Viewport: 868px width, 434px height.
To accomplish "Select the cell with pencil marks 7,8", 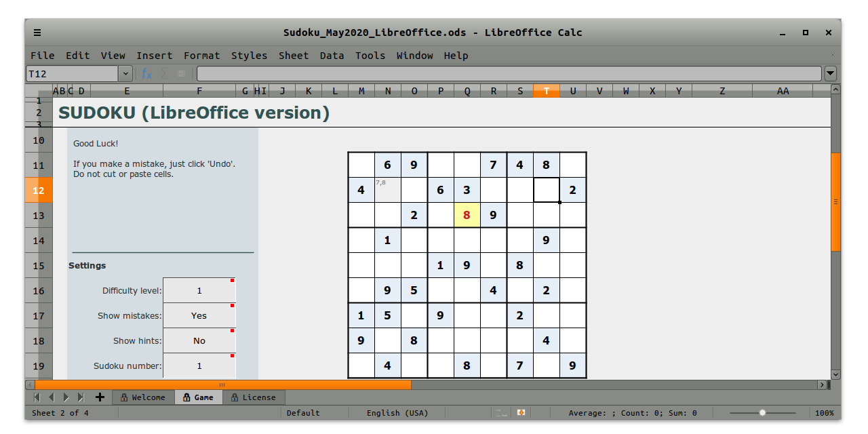I will [x=388, y=190].
